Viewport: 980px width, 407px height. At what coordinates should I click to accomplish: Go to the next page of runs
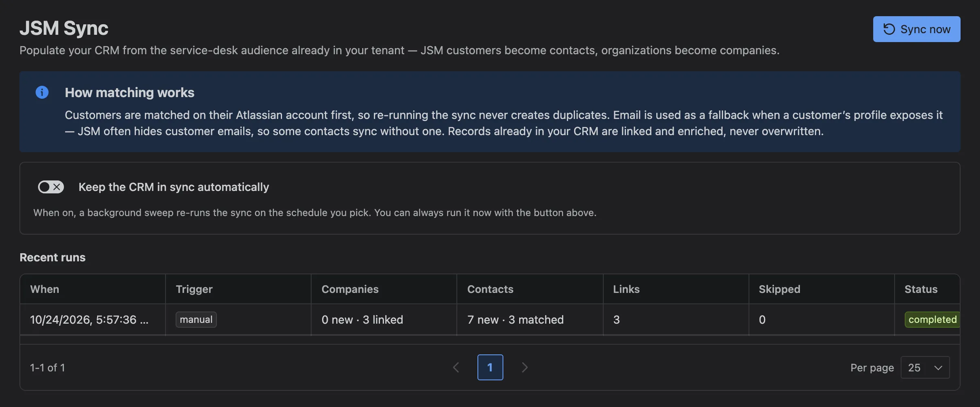coord(525,367)
